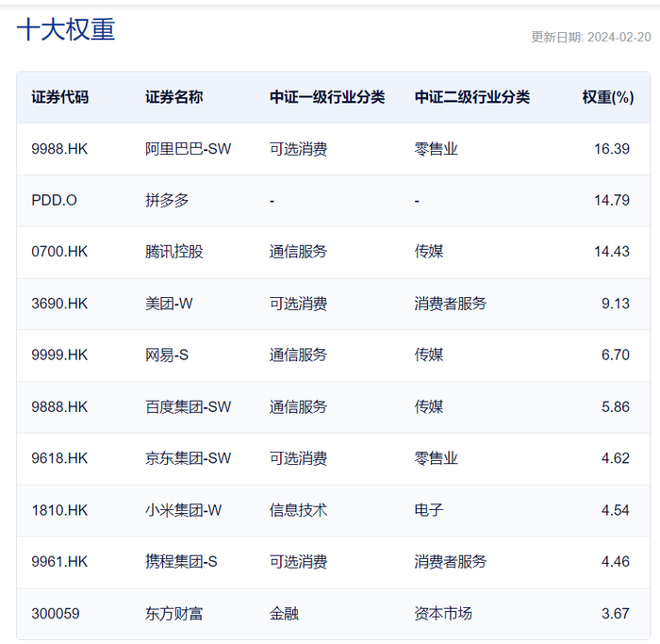The image size is (660, 644).
Task: Click the 小米集团-W name cell
Action: (x=184, y=510)
